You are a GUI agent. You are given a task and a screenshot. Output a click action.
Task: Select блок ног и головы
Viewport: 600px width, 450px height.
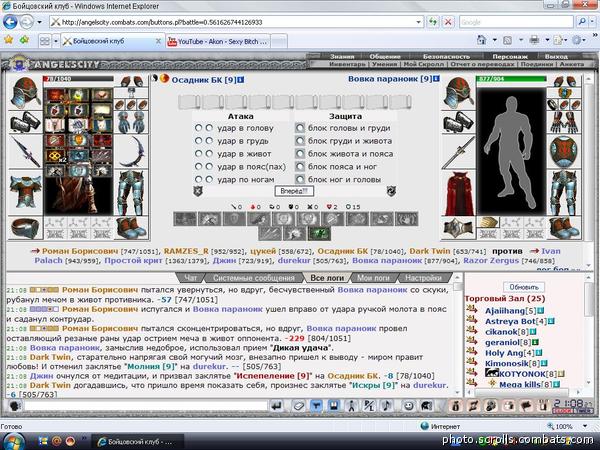point(300,179)
